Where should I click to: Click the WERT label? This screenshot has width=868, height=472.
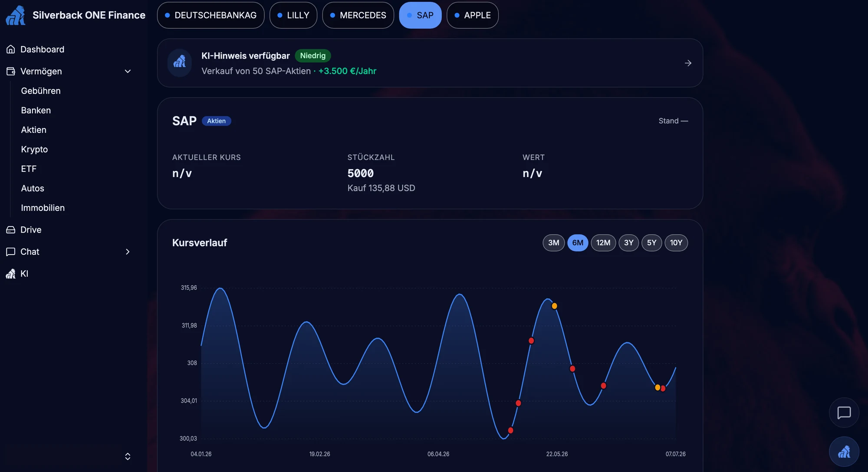533,157
